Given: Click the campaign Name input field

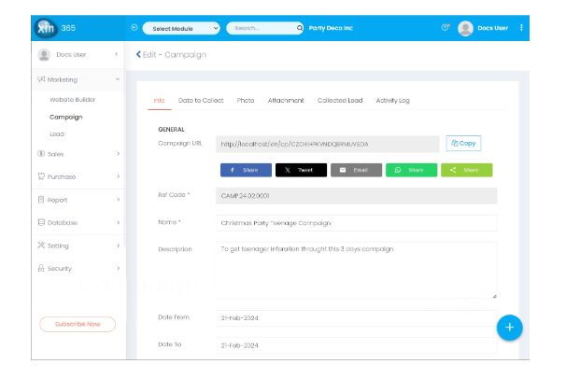Looking at the screenshot, I should [356, 223].
